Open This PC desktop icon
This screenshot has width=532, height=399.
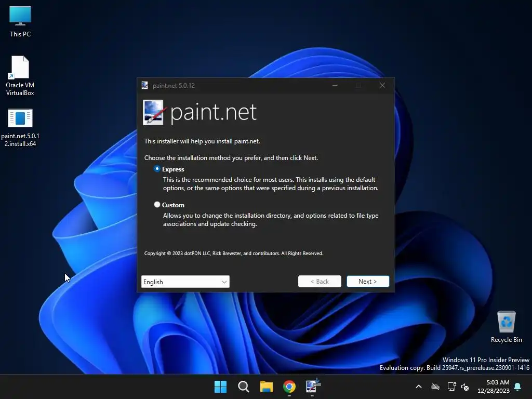pyautogui.click(x=20, y=21)
